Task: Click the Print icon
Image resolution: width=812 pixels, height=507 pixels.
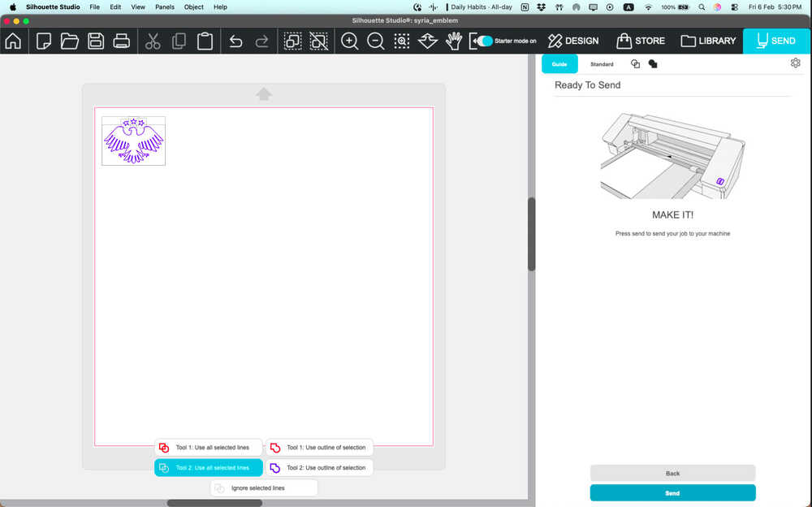Action: point(121,41)
